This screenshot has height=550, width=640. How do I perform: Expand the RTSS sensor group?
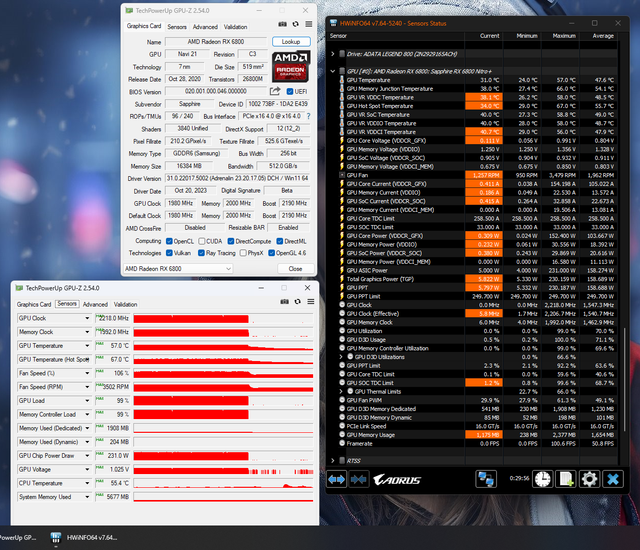[x=333, y=461]
